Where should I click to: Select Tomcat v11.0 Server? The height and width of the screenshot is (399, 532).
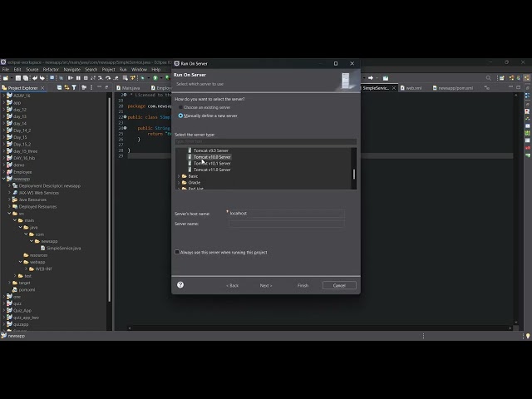coord(212,170)
